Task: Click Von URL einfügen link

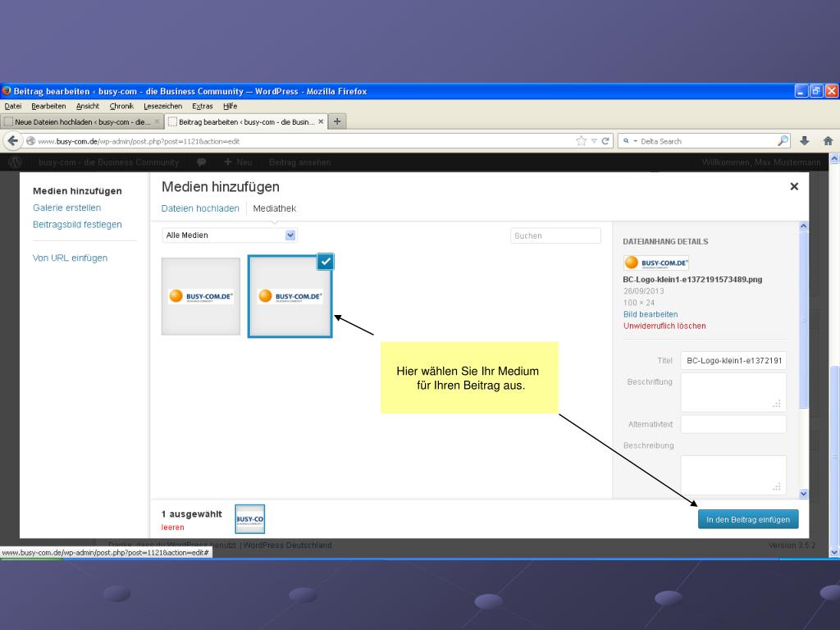Action: pyautogui.click(x=71, y=258)
